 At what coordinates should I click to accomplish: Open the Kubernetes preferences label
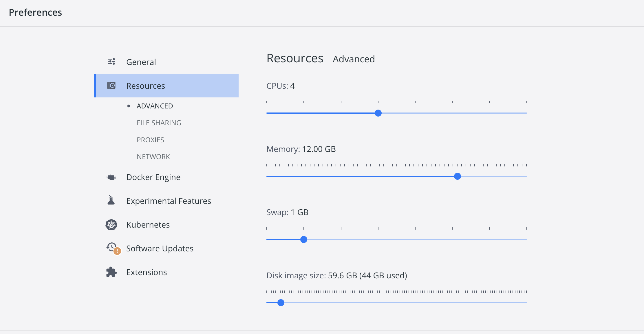point(148,225)
